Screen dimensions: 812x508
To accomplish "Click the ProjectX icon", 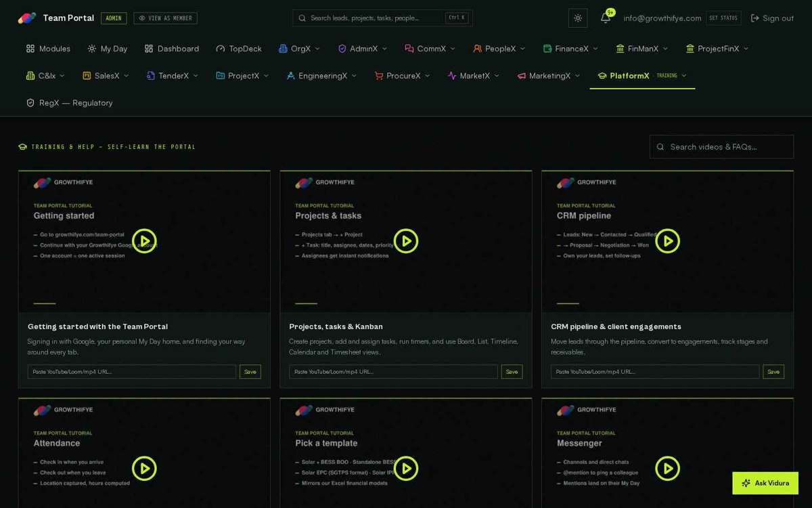I will point(220,76).
